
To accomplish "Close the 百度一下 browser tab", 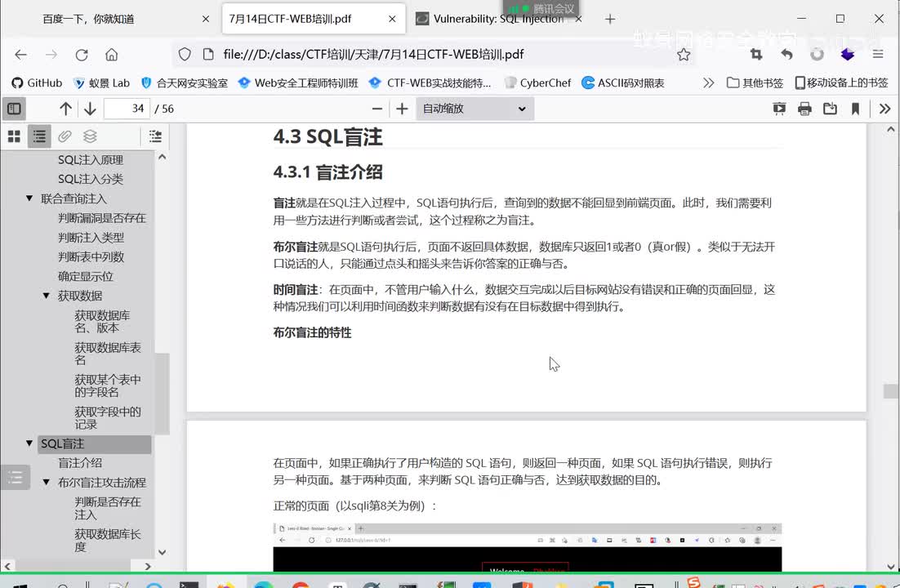I will [x=206, y=19].
